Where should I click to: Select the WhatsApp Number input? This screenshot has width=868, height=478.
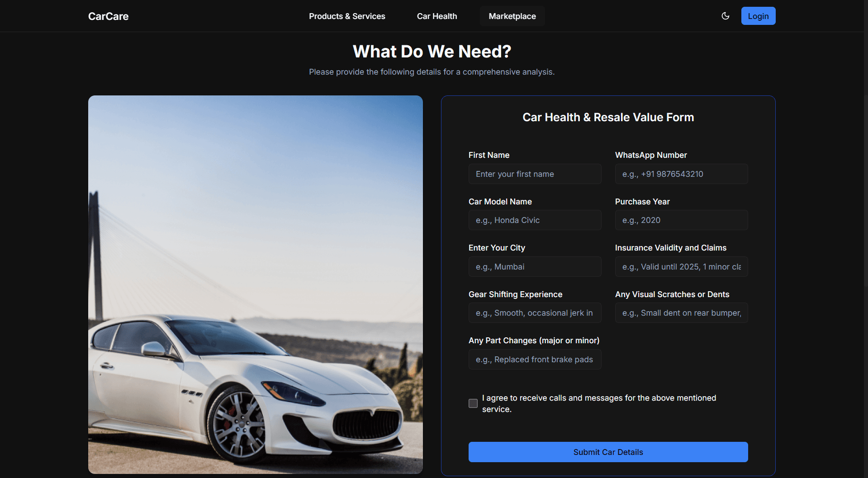pyautogui.click(x=681, y=174)
